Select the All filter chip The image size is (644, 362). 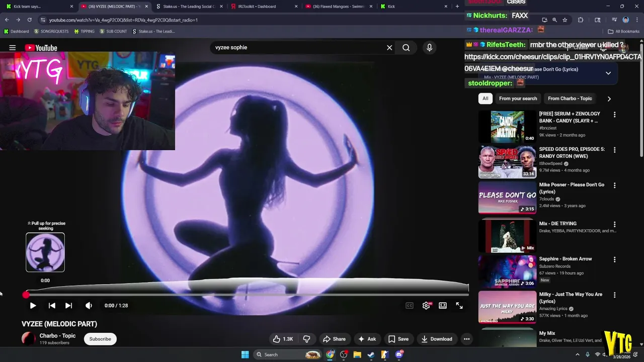[485, 99]
